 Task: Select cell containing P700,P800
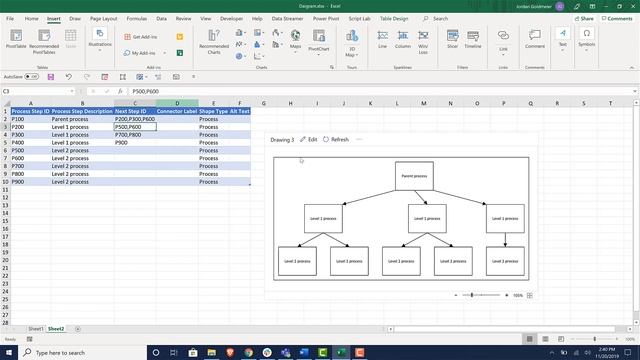(135, 135)
